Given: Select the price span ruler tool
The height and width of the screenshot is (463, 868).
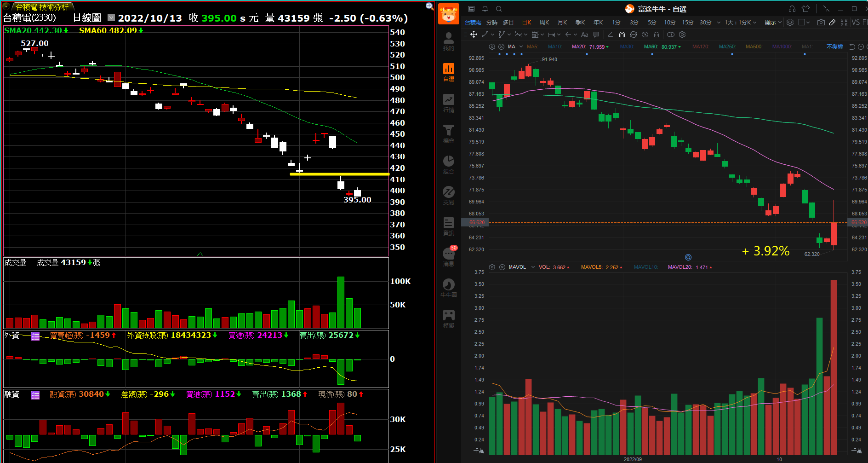Looking at the screenshot, I should point(552,35).
